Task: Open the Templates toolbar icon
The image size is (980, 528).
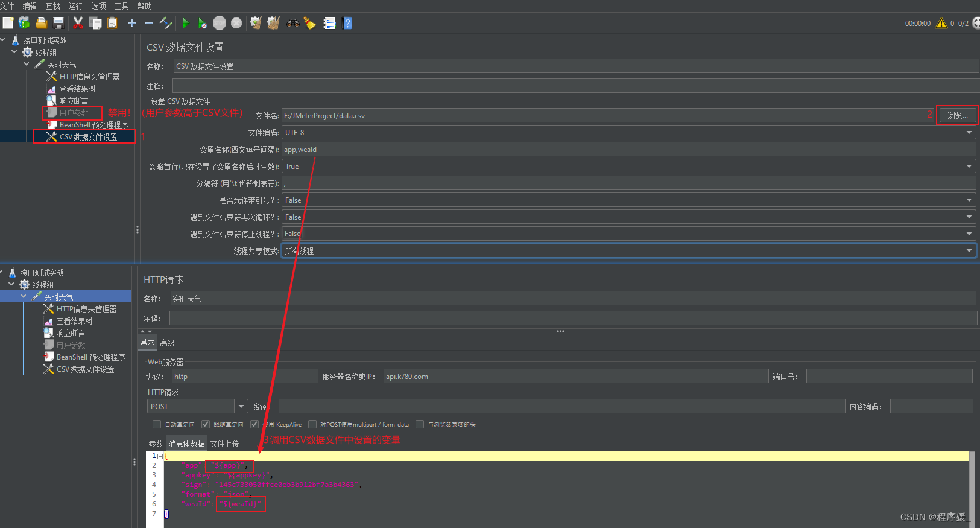Action: (x=24, y=23)
